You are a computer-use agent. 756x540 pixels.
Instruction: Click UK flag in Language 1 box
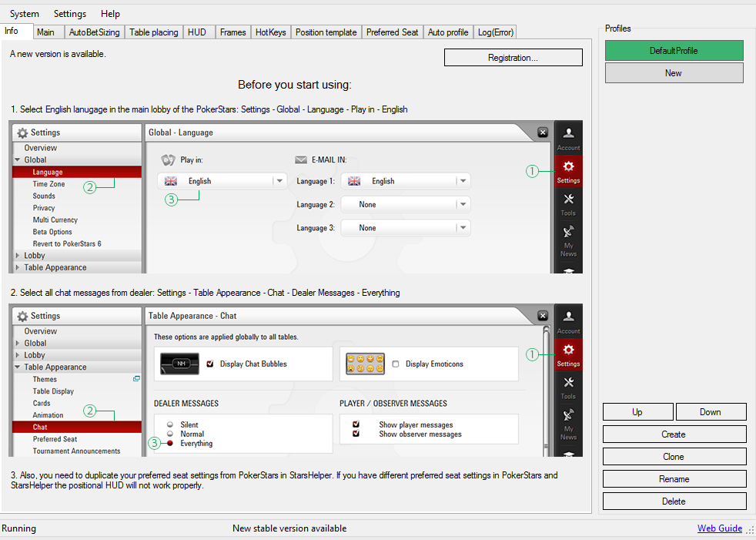pyautogui.click(x=354, y=181)
